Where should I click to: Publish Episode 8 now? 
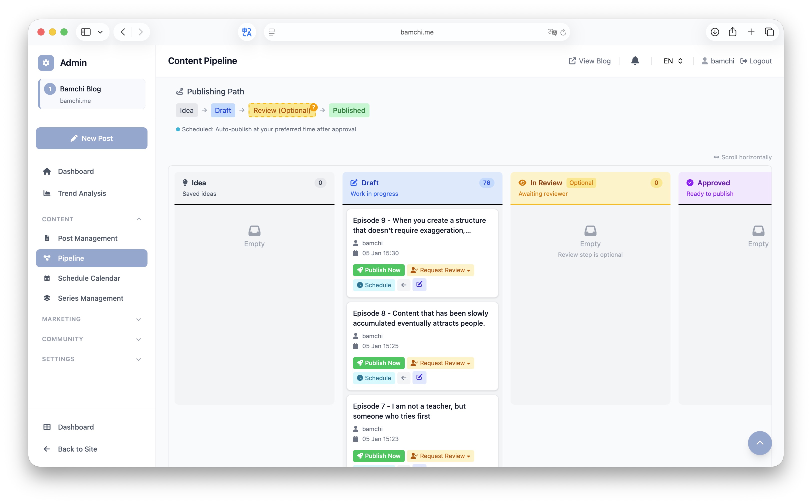coord(378,363)
